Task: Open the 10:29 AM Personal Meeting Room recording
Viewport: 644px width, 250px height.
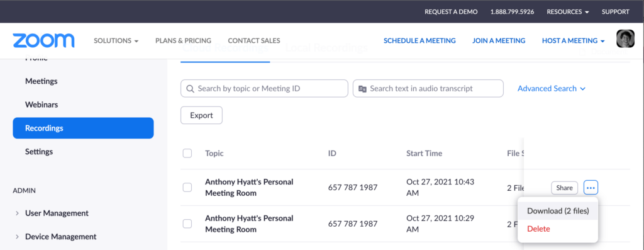Action: point(249,224)
